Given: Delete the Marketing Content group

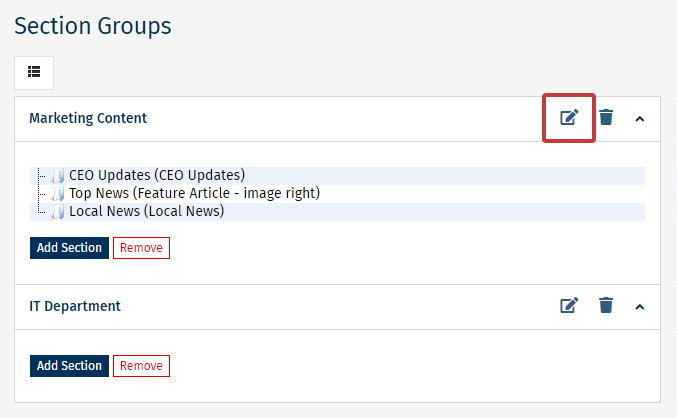Looking at the screenshot, I should (x=606, y=118).
